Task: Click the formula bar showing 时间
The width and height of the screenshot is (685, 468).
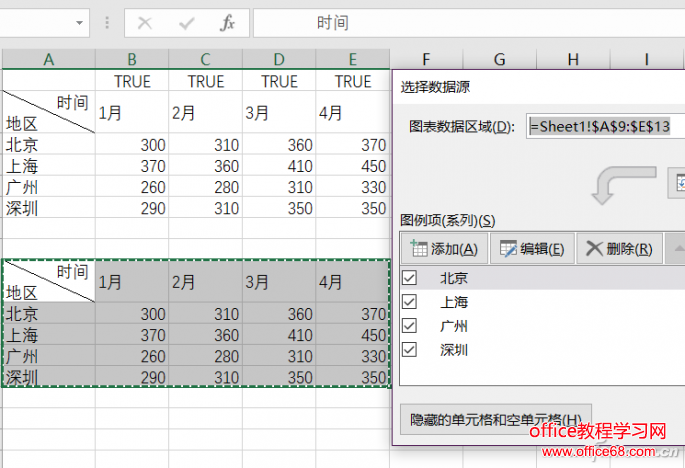Action: coord(469,23)
